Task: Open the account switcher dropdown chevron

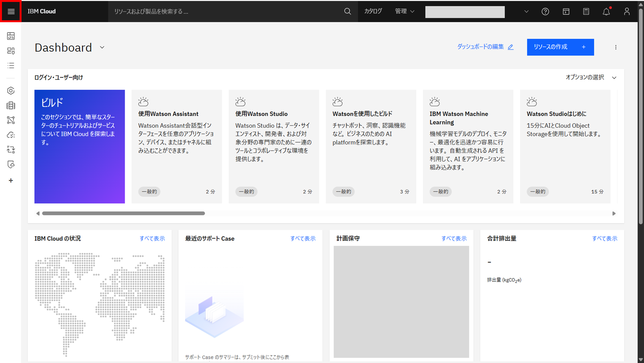Action: click(526, 12)
